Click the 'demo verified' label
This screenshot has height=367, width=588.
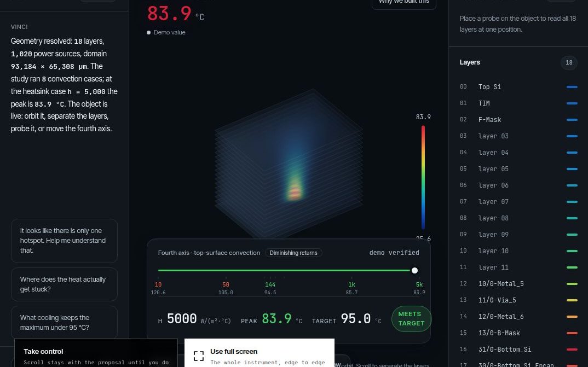[394, 253]
